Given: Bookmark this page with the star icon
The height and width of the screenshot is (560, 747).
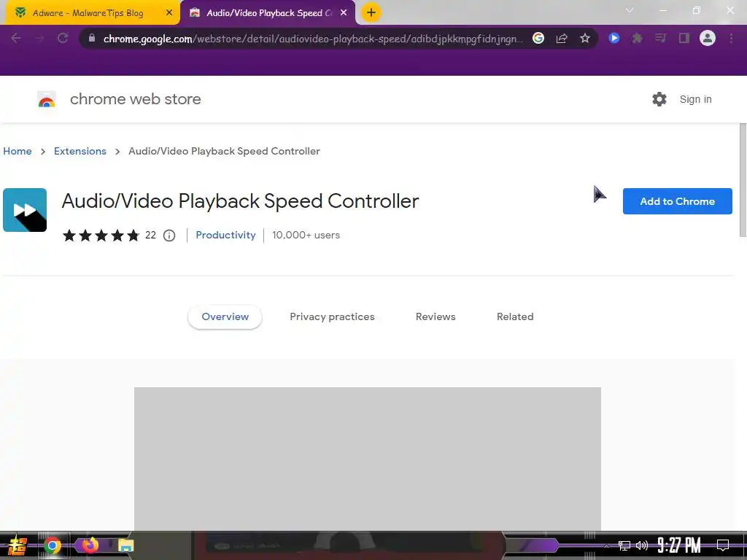Looking at the screenshot, I should coord(585,38).
